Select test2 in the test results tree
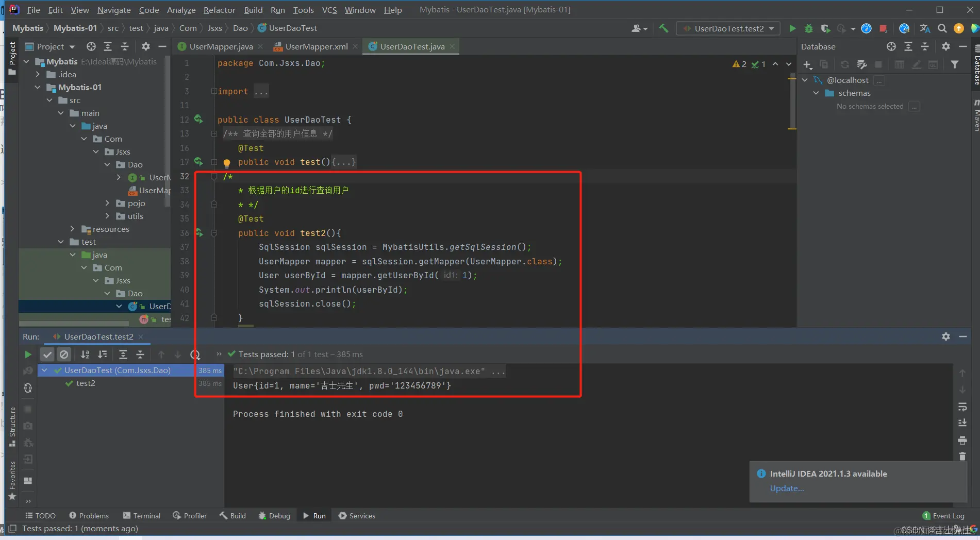Image resolution: width=980 pixels, height=540 pixels. point(86,383)
